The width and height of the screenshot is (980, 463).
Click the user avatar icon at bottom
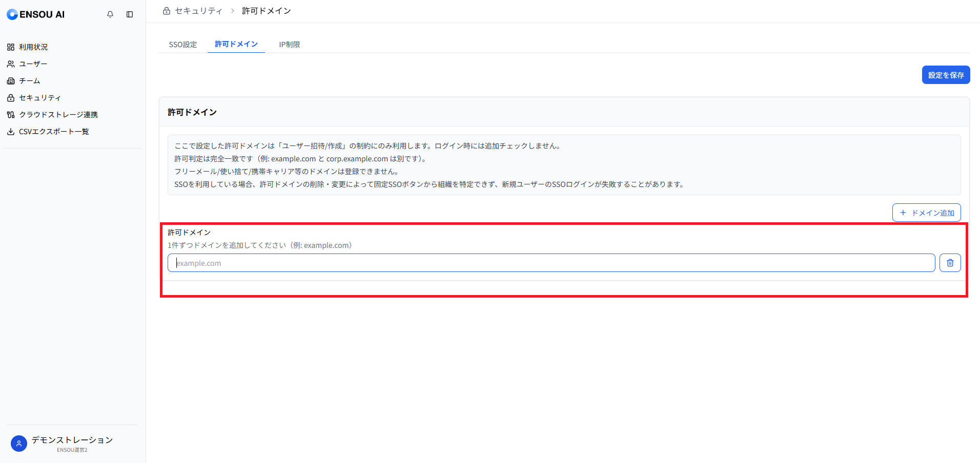click(x=19, y=444)
